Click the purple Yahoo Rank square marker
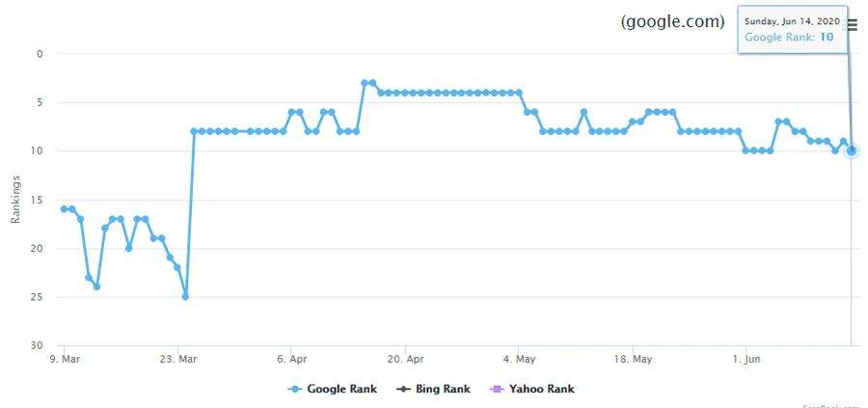 [x=499, y=389]
